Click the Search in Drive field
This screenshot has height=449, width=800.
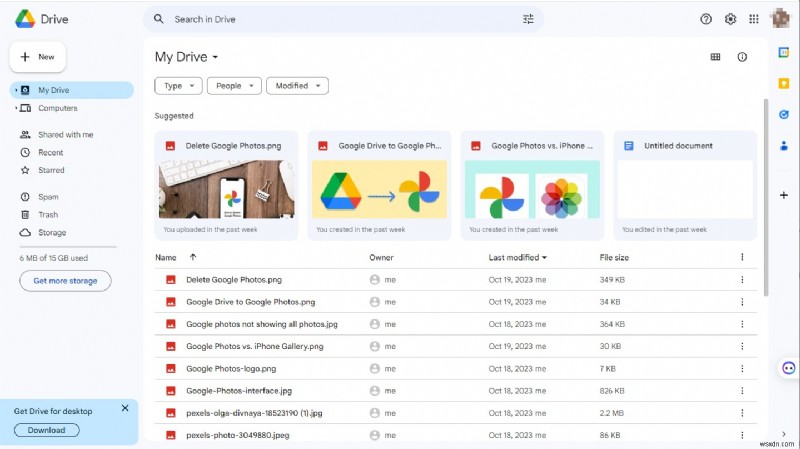pyautogui.click(x=343, y=19)
